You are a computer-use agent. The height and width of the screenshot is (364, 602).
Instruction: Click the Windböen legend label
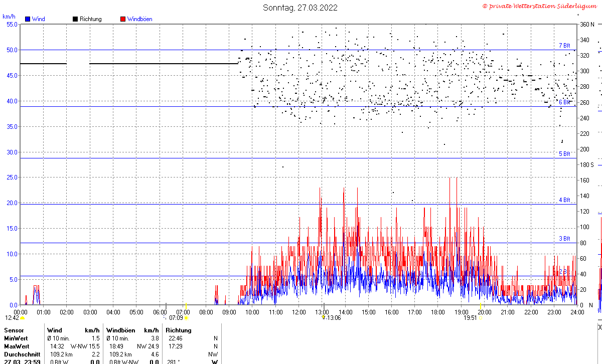140,19
